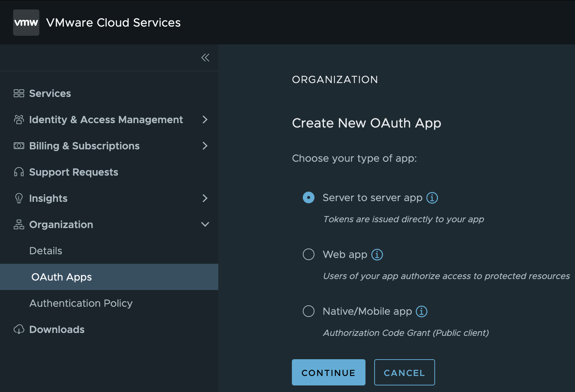
Task: Click "Create New OAuth App" heading
Action: [367, 123]
